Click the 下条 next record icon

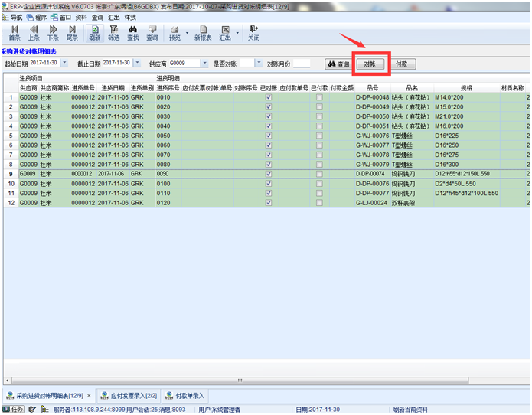[53, 32]
